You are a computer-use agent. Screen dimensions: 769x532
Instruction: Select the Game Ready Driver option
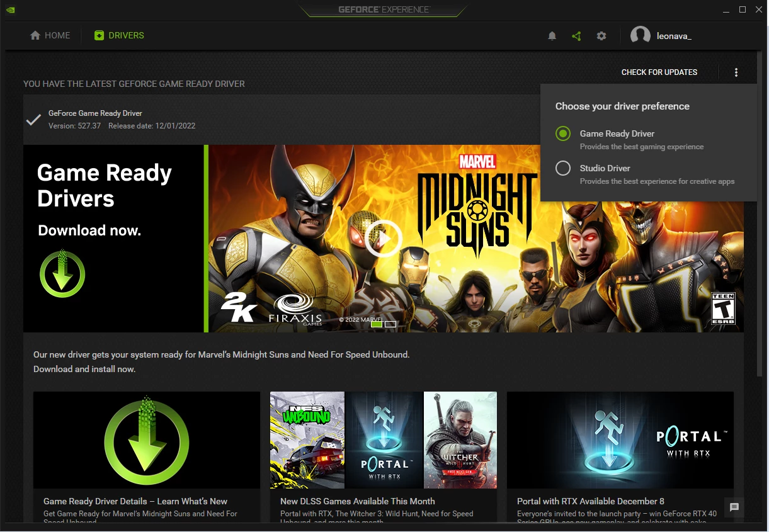(x=563, y=133)
